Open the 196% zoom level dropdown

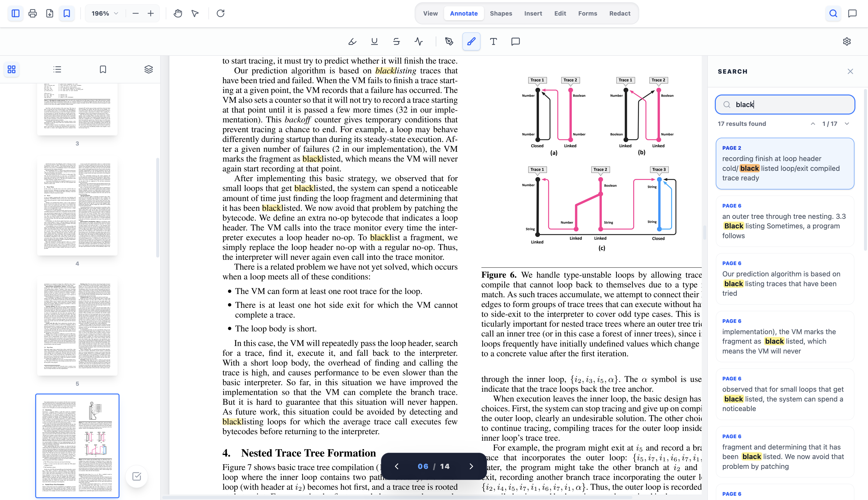pos(105,13)
